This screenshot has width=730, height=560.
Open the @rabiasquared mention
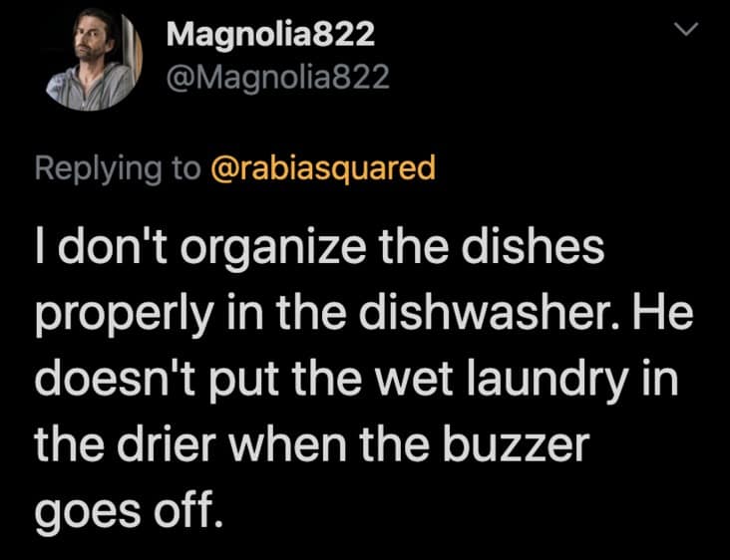click(x=323, y=168)
